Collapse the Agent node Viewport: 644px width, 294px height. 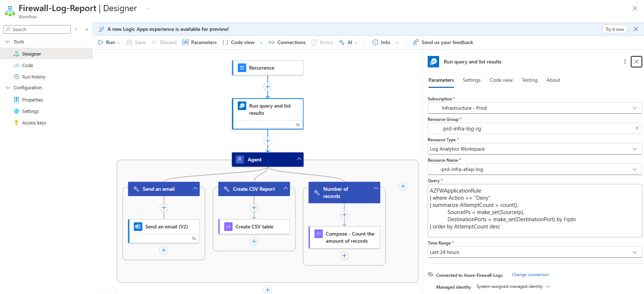(x=299, y=159)
